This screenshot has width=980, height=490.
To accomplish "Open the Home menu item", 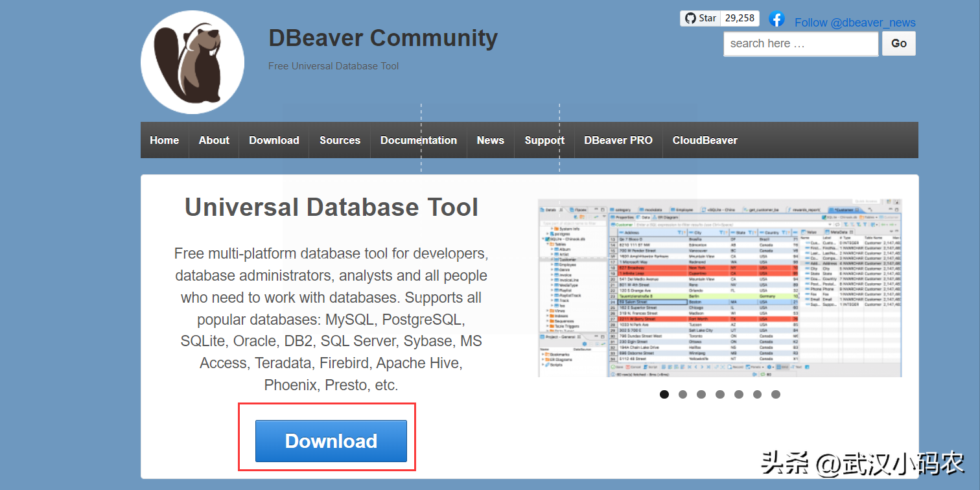I will [x=165, y=140].
